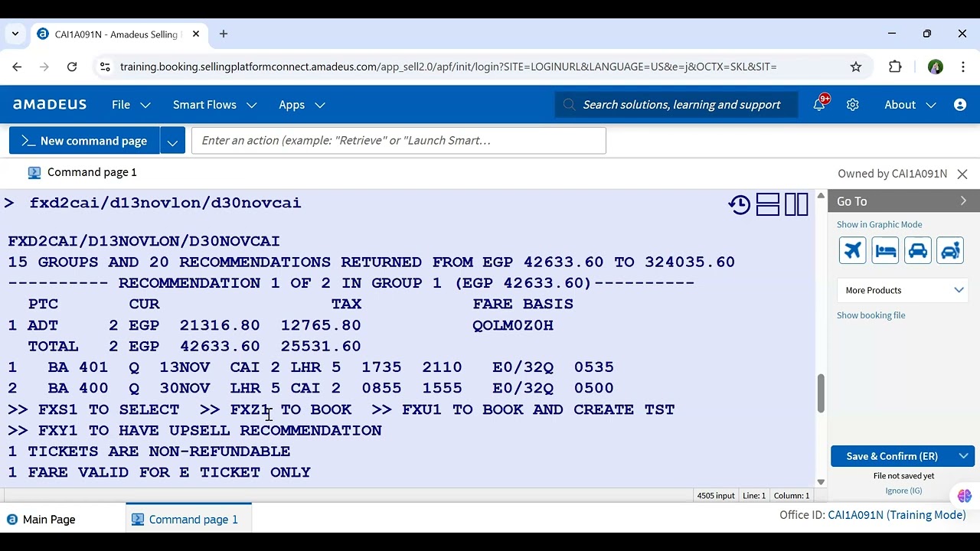Open the settings gear in Amadeus header
Image resolution: width=980 pixels, height=551 pixels.
click(x=853, y=105)
